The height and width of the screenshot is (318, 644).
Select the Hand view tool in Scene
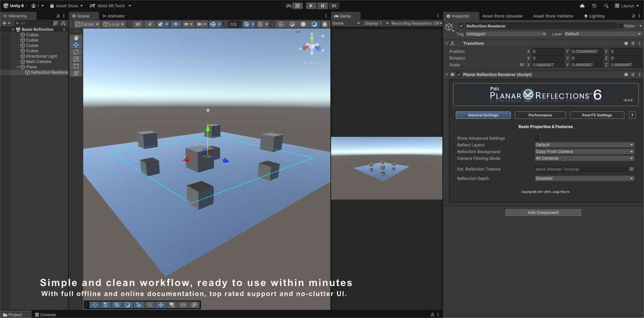[76, 38]
